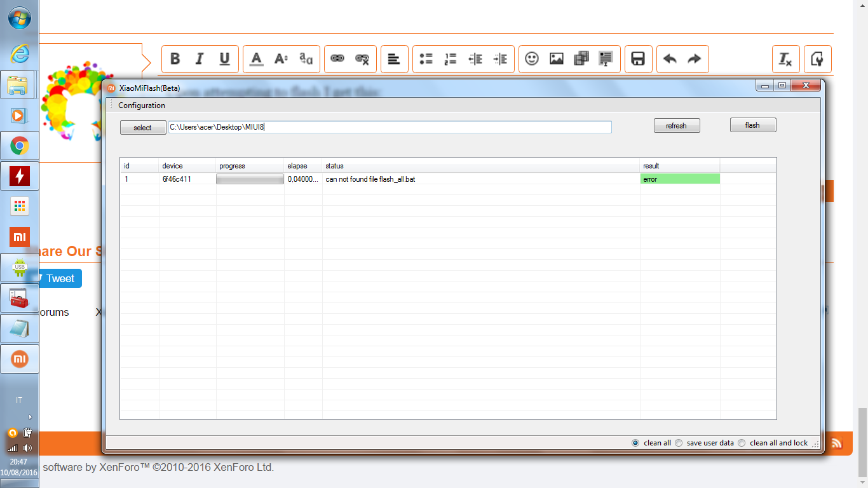The width and height of the screenshot is (868, 488).
Task: Increase indent with the indent icon
Action: (x=500, y=59)
